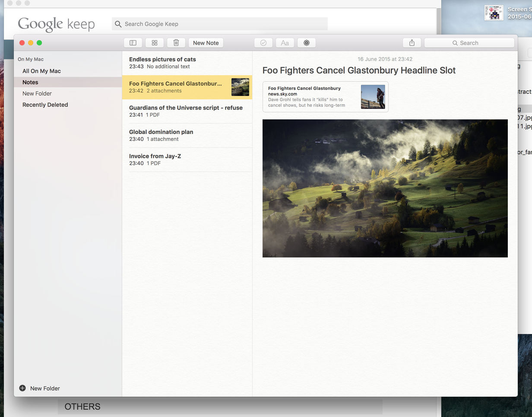Delete the selected note with trash icon
Screen dimensions: 532x417
[176, 43]
